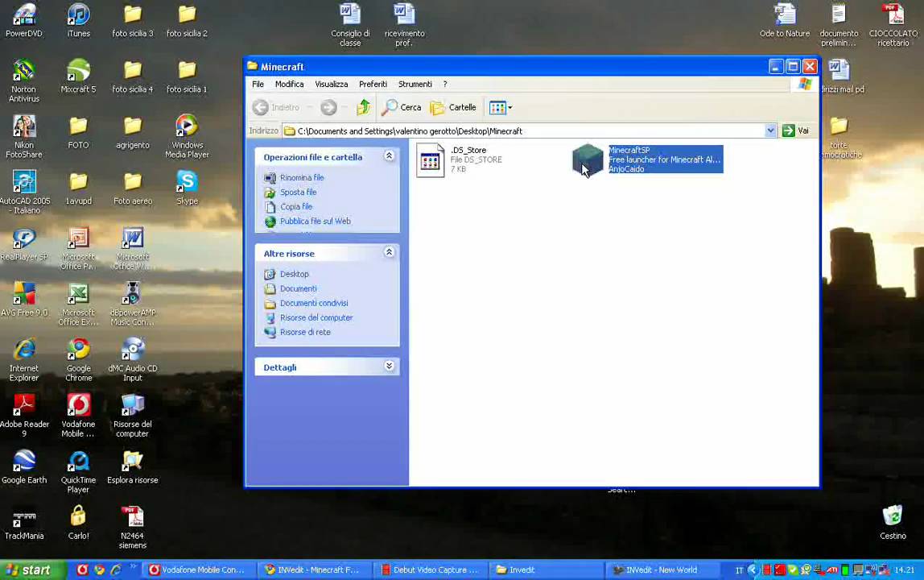Select the Mixcraft 5 desktop icon
The height and width of the screenshot is (580, 924).
[78, 76]
